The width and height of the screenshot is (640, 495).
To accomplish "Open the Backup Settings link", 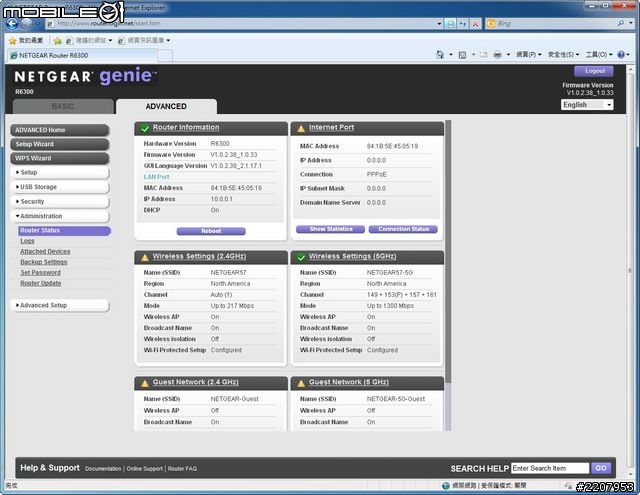I will pos(44,262).
